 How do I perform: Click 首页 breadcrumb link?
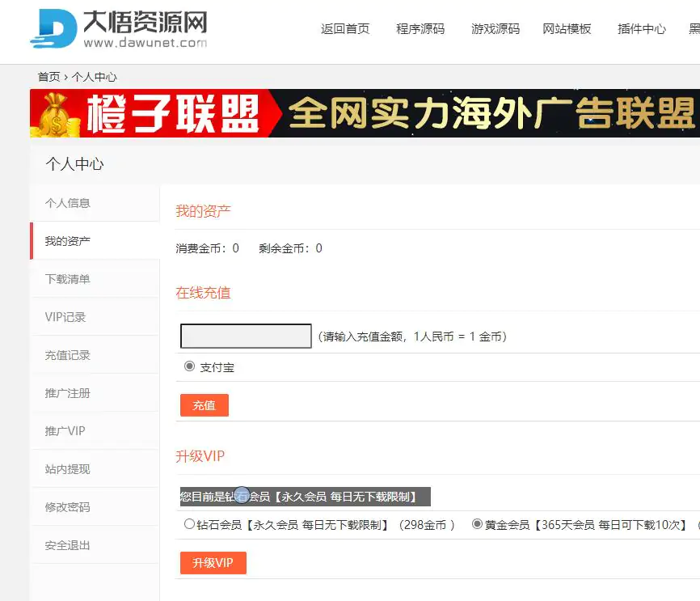point(48,77)
